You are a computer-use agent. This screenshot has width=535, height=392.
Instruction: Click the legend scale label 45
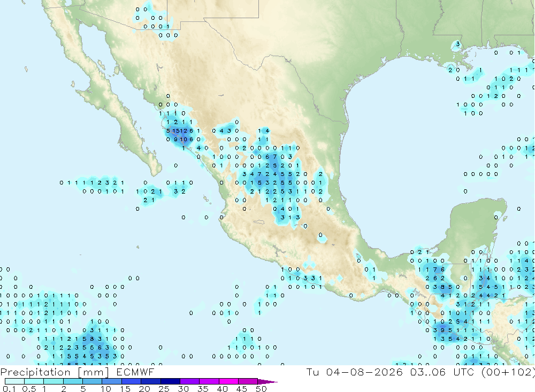(242, 389)
